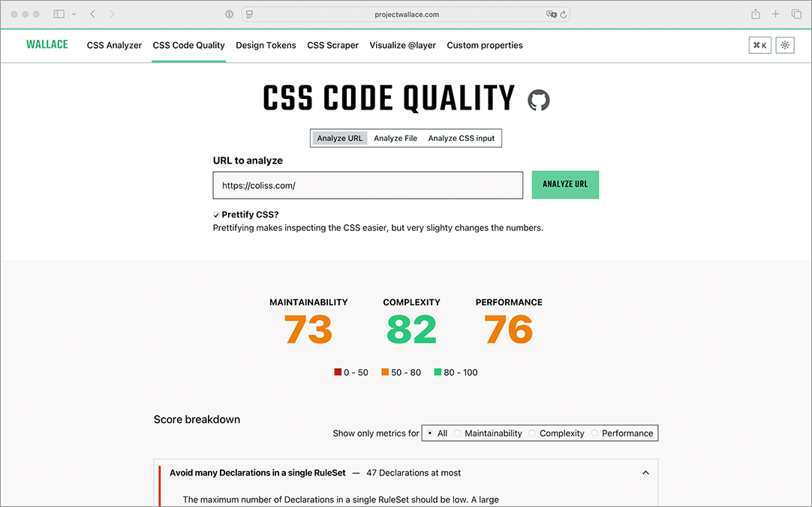Click the Safari sidebar toggle icon
The width and height of the screenshot is (812, 507).
pyautogui.click(x=59, y=14)
